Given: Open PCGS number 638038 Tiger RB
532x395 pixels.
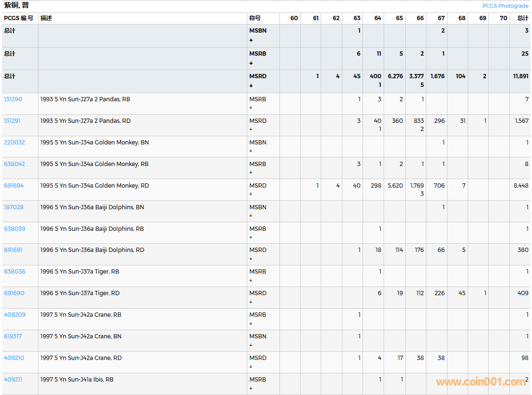Looking at the screenshot, I should [14, 272].
